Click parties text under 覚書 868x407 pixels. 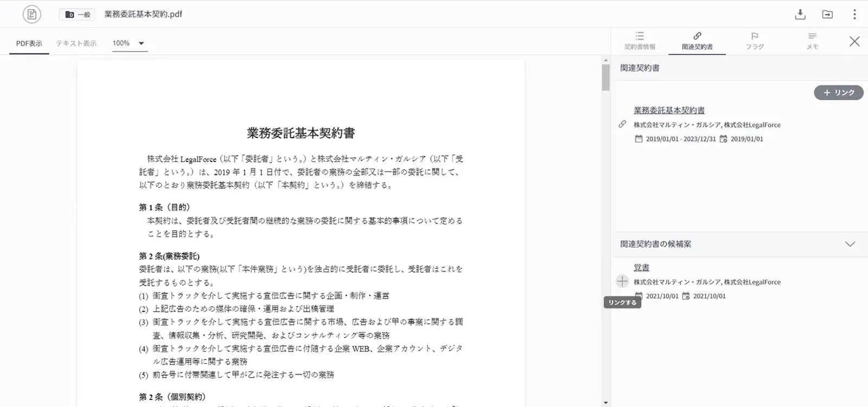pos(707,282)
